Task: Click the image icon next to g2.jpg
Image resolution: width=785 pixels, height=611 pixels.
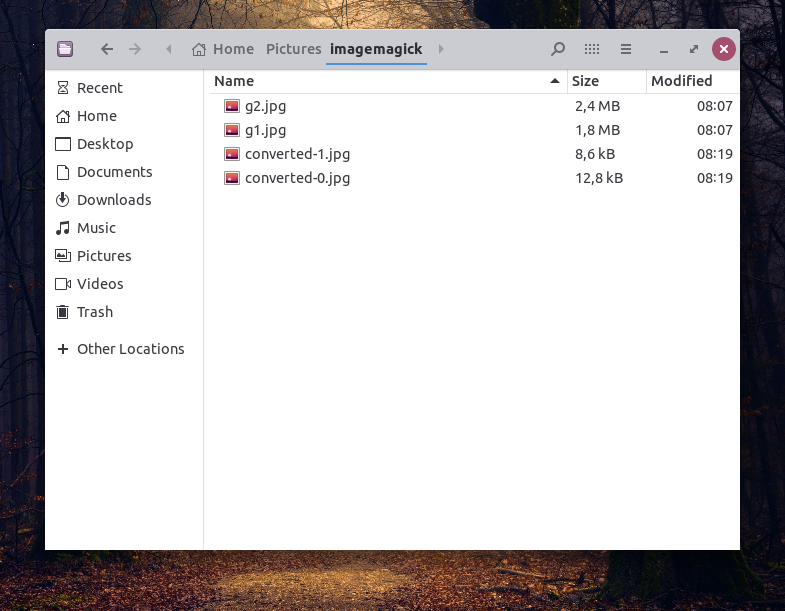Action: click(x=232, y=106)
